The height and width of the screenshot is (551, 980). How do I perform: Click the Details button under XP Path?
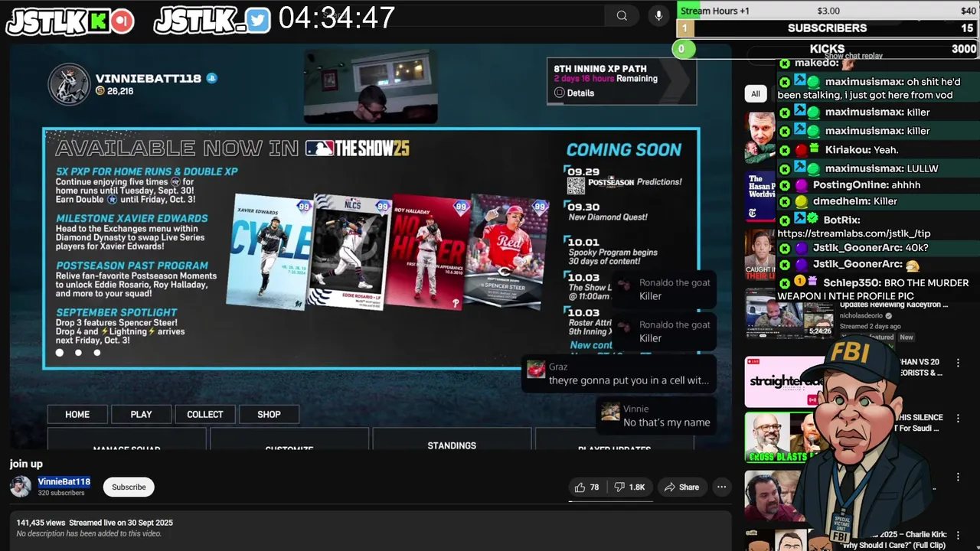(x=574, y=93)
